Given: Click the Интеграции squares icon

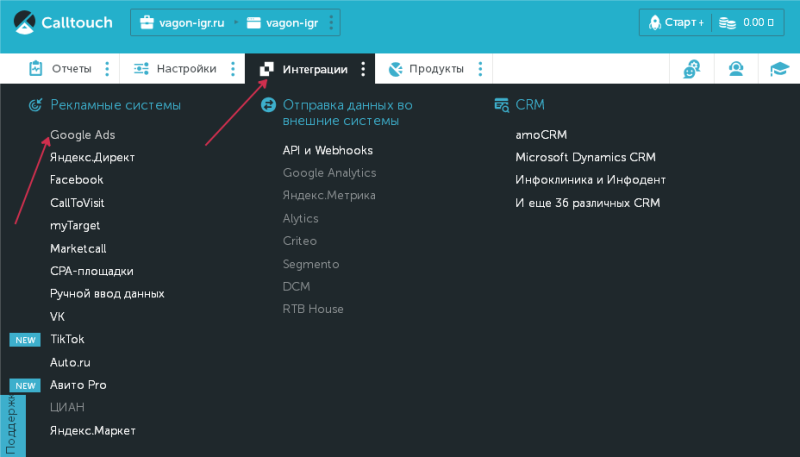Looking at the screenshot, I should click(267, 69).
